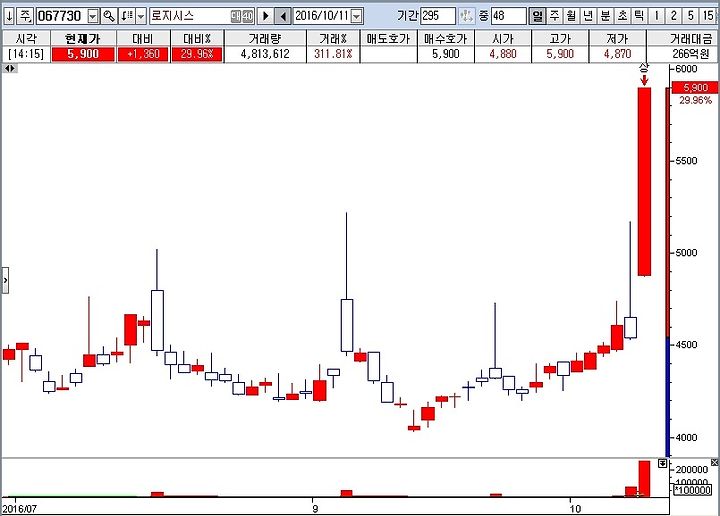
Task: Select the monthly 월 chart period
Action: coord(571,16)
